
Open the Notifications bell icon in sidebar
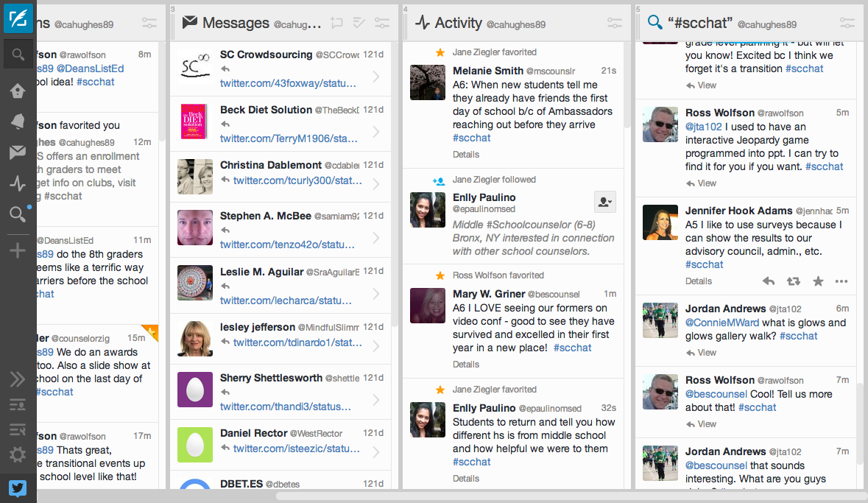tap(18, 121)
